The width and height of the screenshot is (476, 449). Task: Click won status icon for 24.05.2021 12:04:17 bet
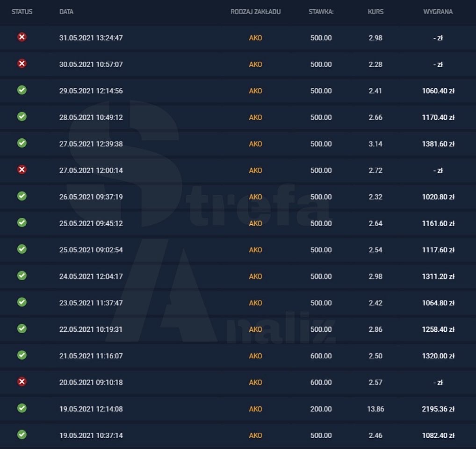(x=22, y=276)
